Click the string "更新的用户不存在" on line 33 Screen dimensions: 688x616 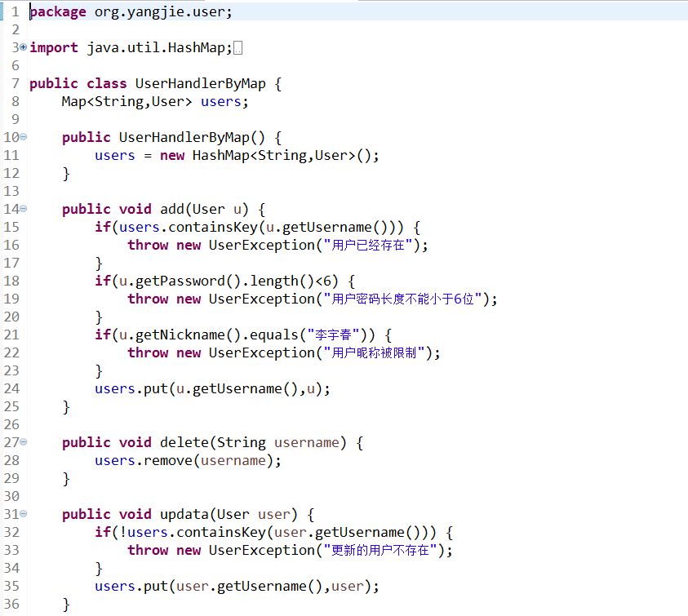380,551
